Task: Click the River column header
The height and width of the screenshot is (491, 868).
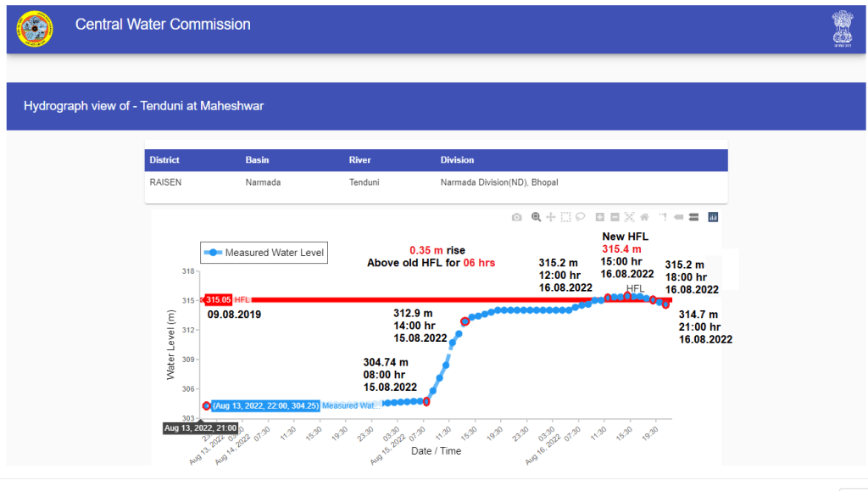Action: [359, 160]
